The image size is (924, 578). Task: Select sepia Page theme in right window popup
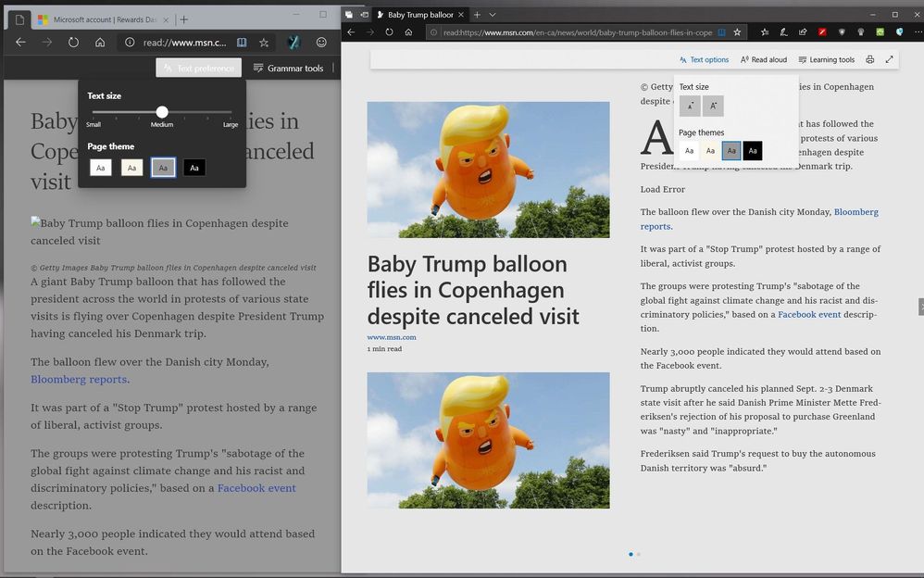[x=710, y=150]
